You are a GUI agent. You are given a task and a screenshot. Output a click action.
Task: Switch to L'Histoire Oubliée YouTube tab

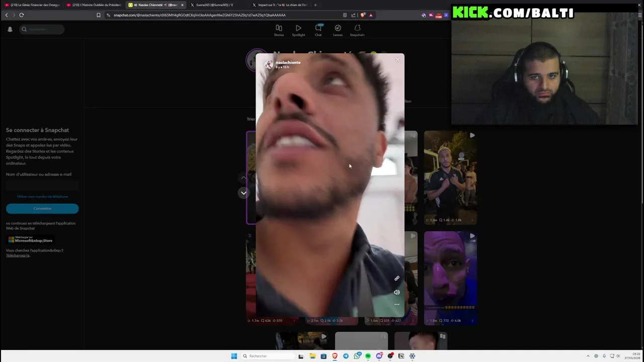(x=94, y=5)
